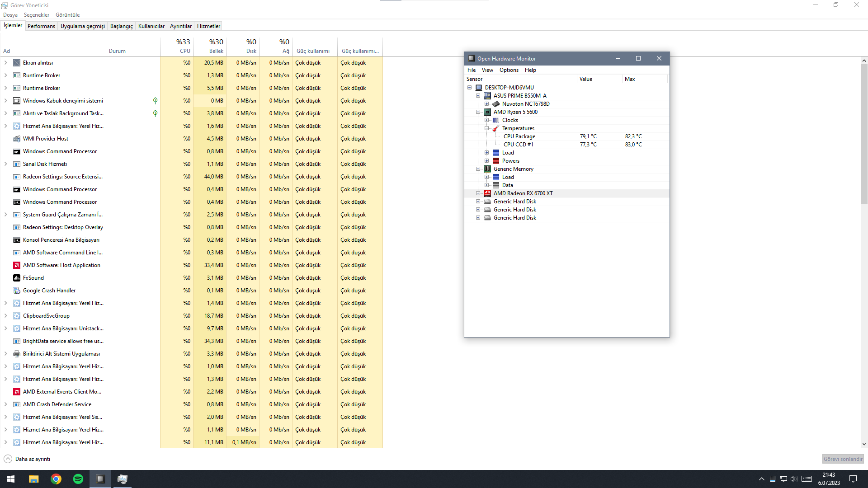Select Radeon Settings: Desktop Overlay process
Viewport: 868px width, 488px height.
coord(192,227)
